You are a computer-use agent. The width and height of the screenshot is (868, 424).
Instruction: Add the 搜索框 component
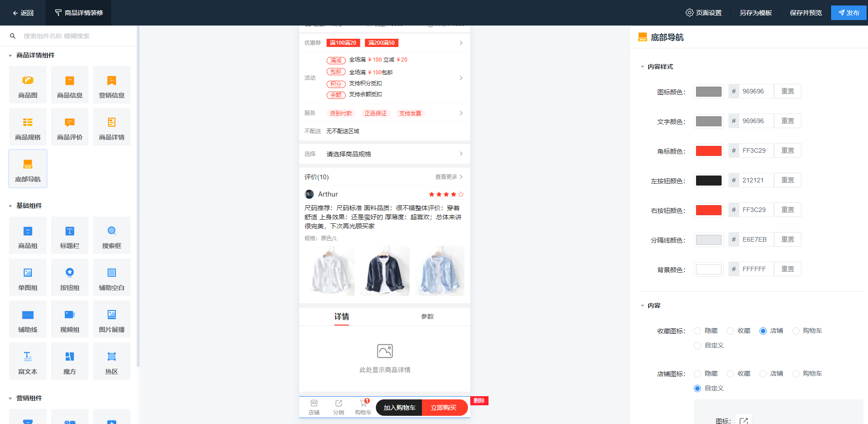[x=112, y=235]
